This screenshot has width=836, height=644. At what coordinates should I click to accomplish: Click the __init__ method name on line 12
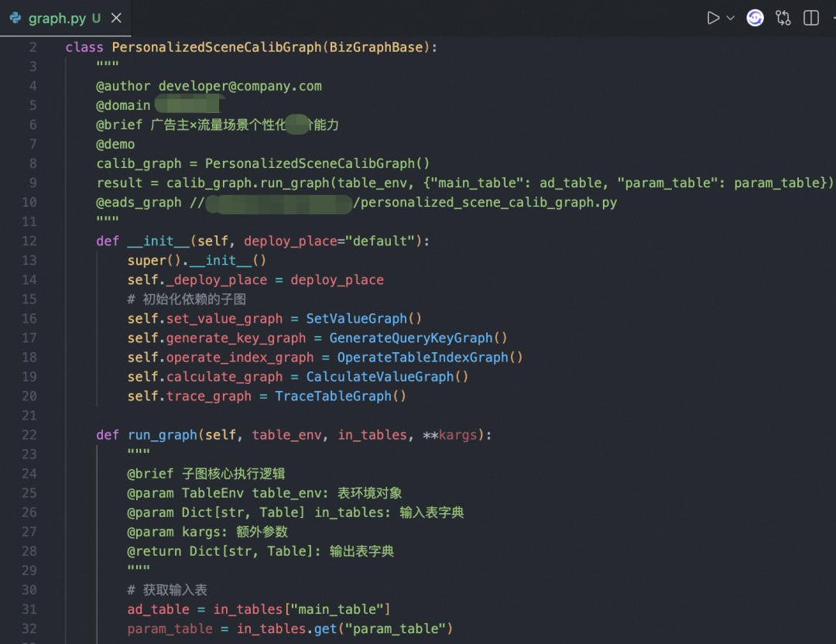pyautogui.click(x=159, y=241)
